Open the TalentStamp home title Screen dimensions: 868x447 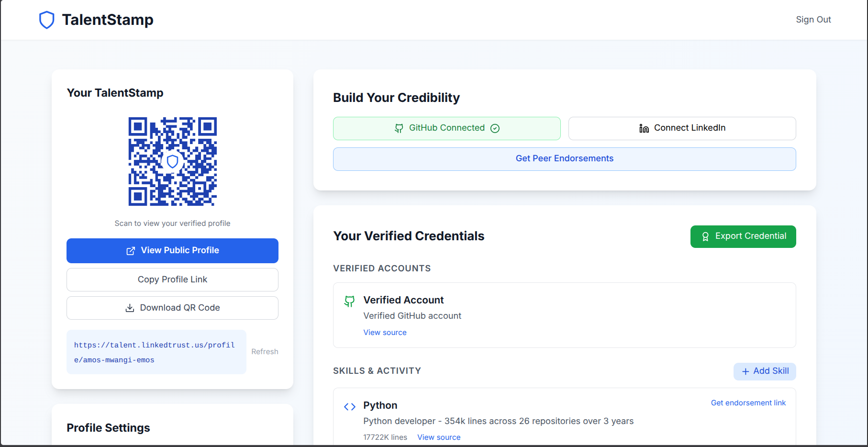tap(108, 20)
